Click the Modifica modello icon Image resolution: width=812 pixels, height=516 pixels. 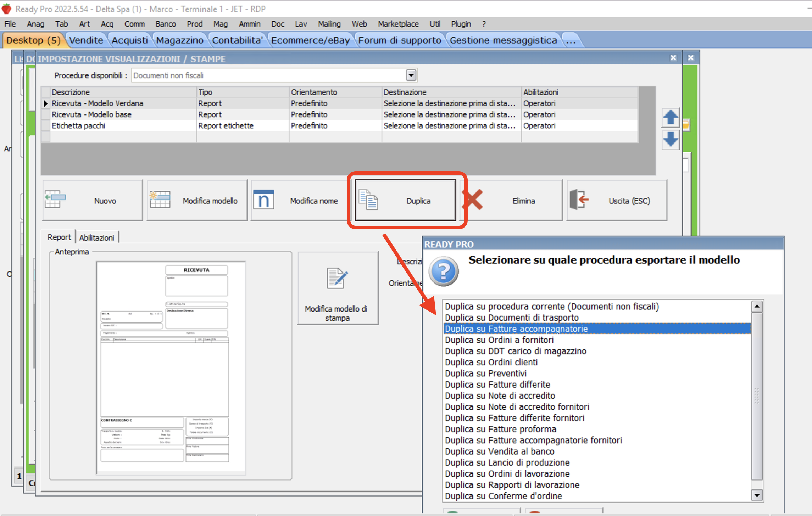coord(160,200)
